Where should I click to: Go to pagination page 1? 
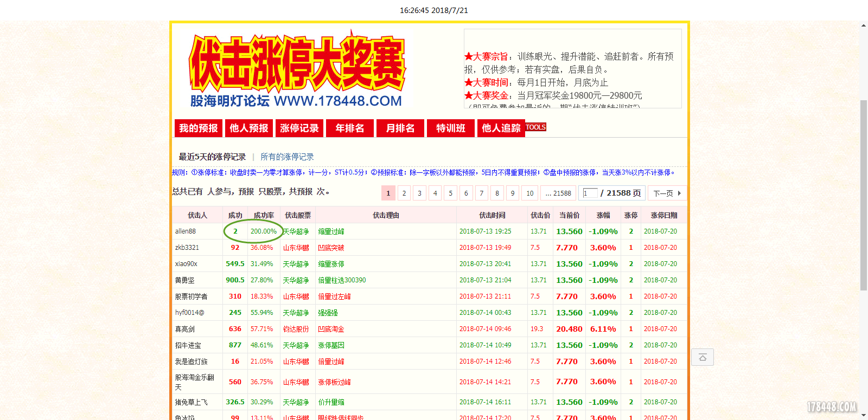388,193
